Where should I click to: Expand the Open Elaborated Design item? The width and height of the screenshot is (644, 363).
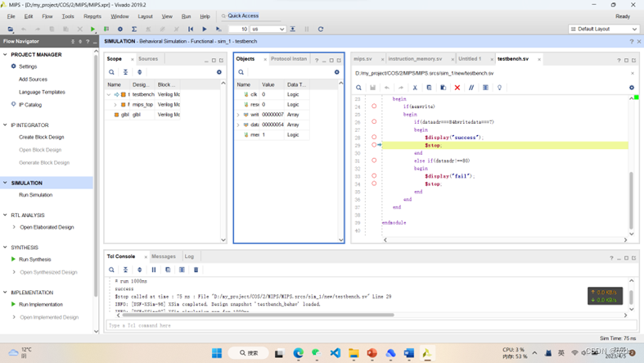click(14, 227)
